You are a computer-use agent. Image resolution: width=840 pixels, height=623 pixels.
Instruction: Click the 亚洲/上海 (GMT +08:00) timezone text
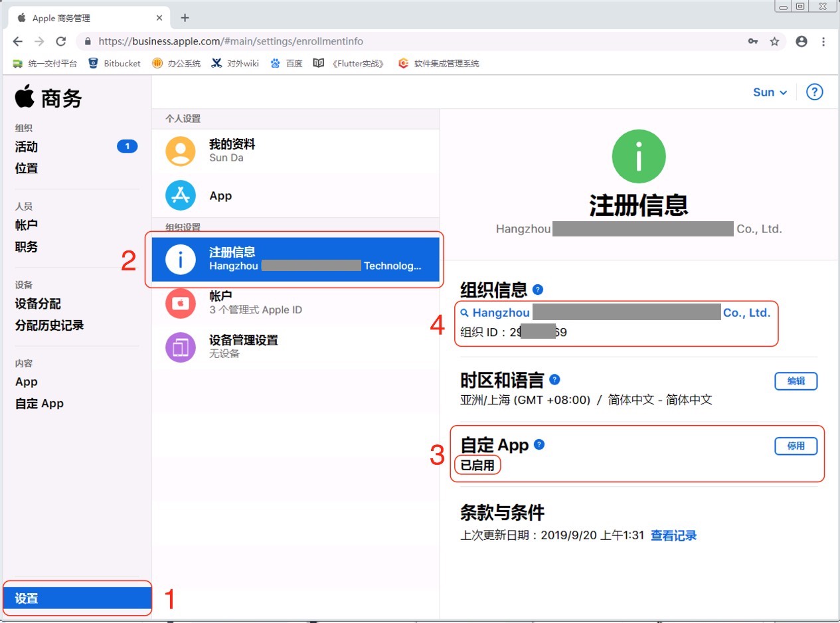point(525,400)
